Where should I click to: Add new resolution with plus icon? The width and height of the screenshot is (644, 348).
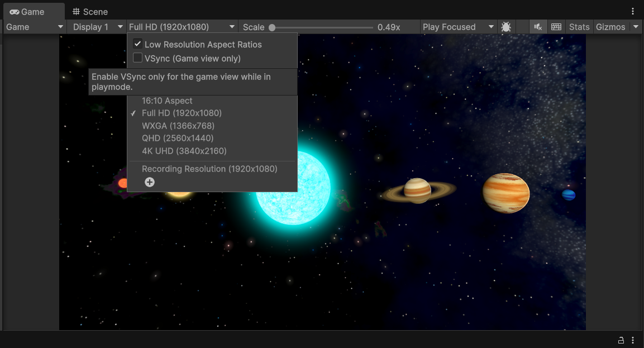150,182
